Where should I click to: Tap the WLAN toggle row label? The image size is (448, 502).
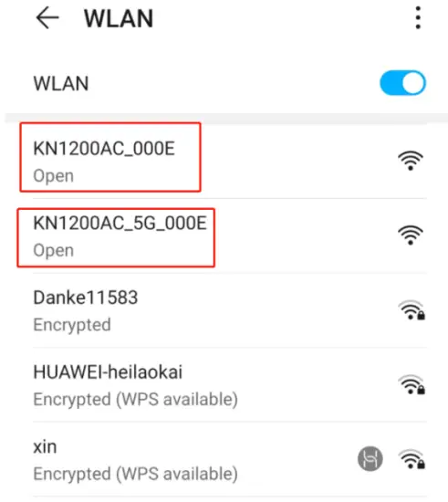click(x=61, y=83)
